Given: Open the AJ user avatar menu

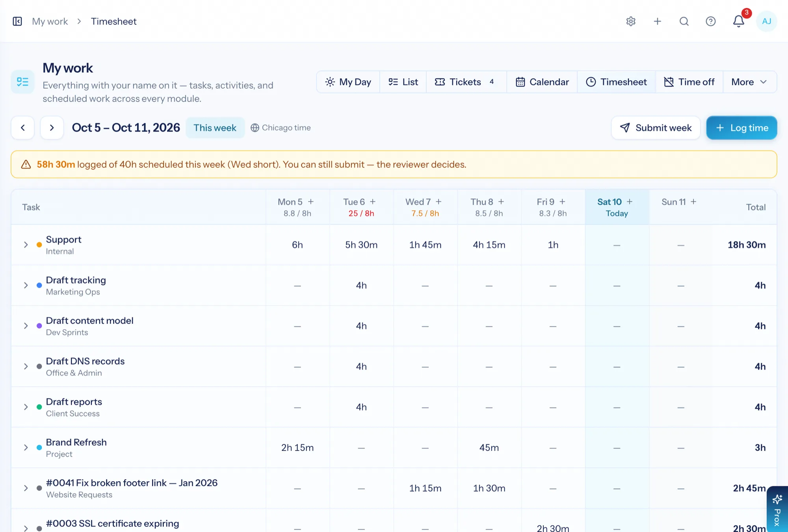Looking at the screenshot, I should 766,21.
